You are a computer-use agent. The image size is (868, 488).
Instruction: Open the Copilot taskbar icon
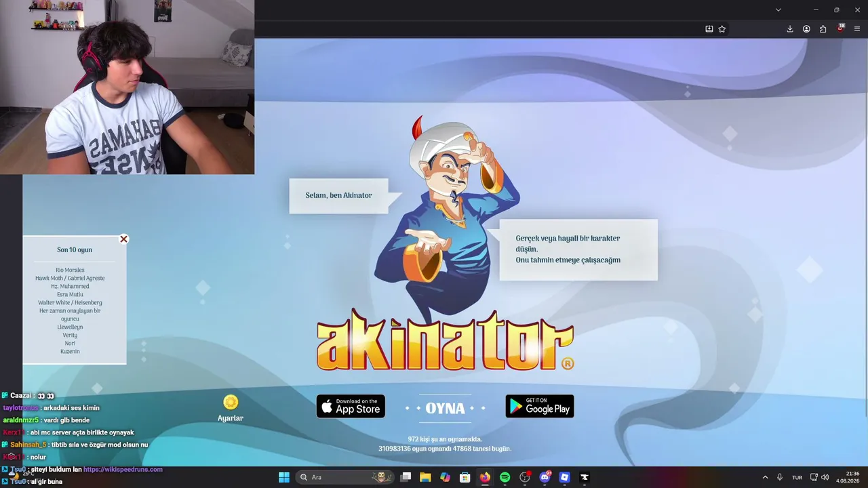(x=445, y=477)
